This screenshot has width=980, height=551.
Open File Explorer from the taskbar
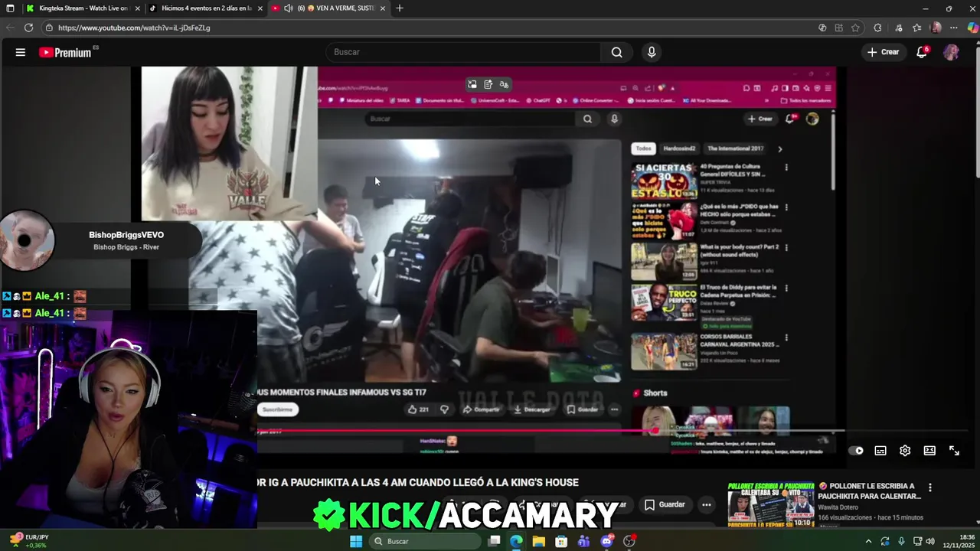point(539,541)
